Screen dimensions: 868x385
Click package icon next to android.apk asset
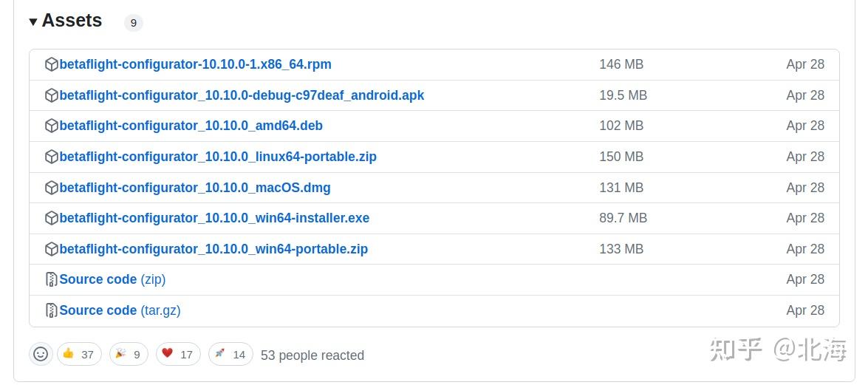pos(52,96)
